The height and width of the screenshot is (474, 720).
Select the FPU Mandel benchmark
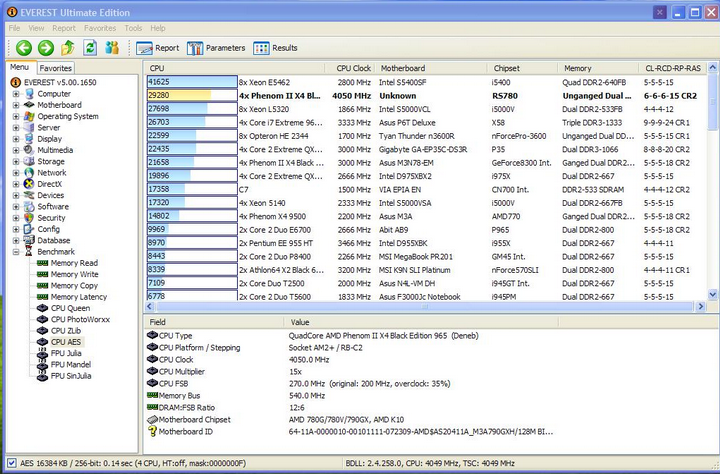(x=71, y=365)
